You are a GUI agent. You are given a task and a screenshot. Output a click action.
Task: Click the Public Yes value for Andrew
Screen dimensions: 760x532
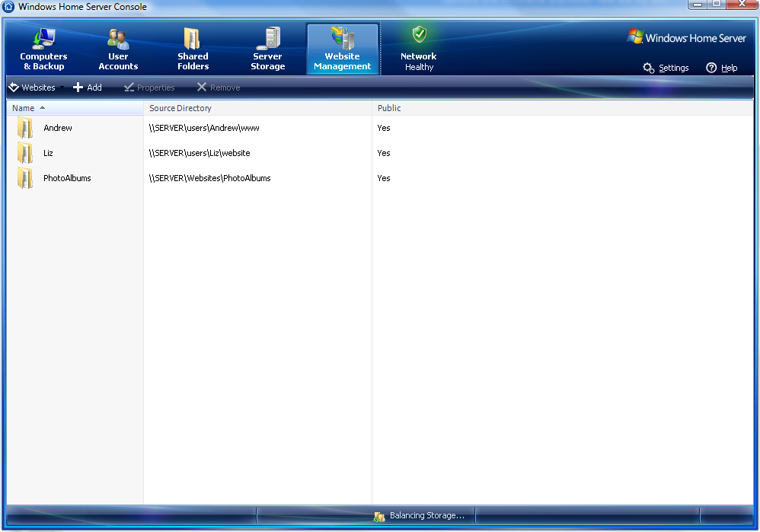[383, 128]
